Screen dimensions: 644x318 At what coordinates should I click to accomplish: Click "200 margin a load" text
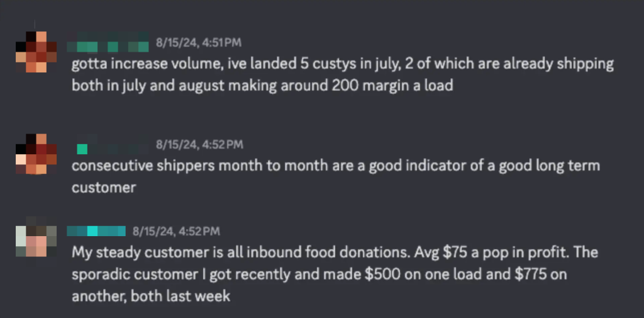click(x=392, y=85)
